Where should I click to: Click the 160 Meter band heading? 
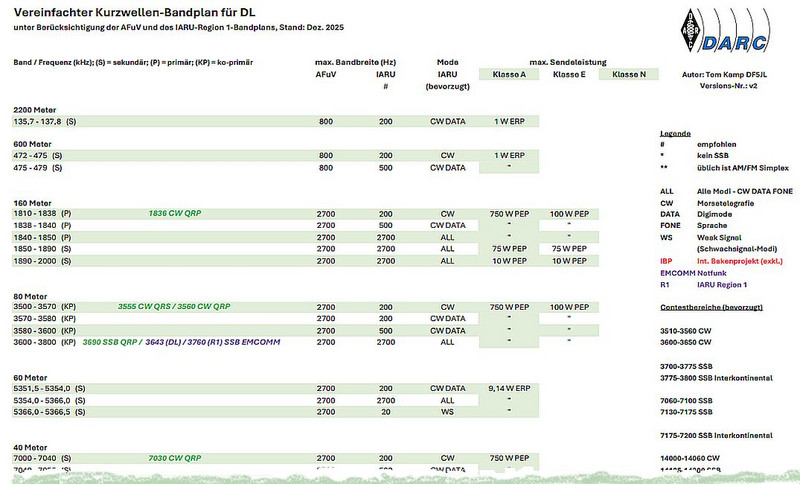(35, 203)
